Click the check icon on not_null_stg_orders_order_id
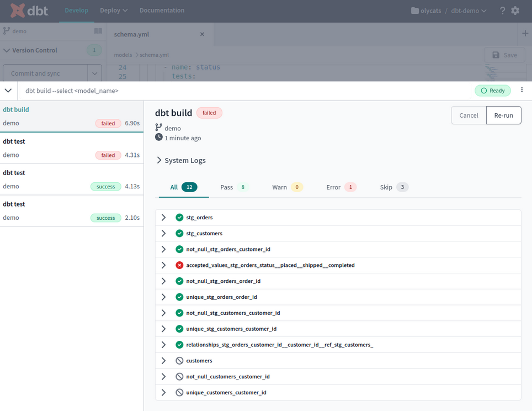This screenshot has width=532, height=411. coord(179,281)
